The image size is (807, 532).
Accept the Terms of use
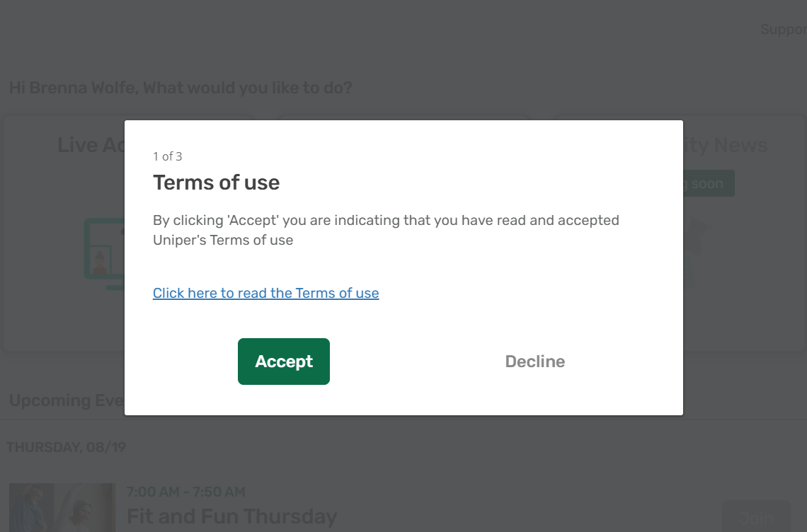pyautogui.click(x=283, y=361)
